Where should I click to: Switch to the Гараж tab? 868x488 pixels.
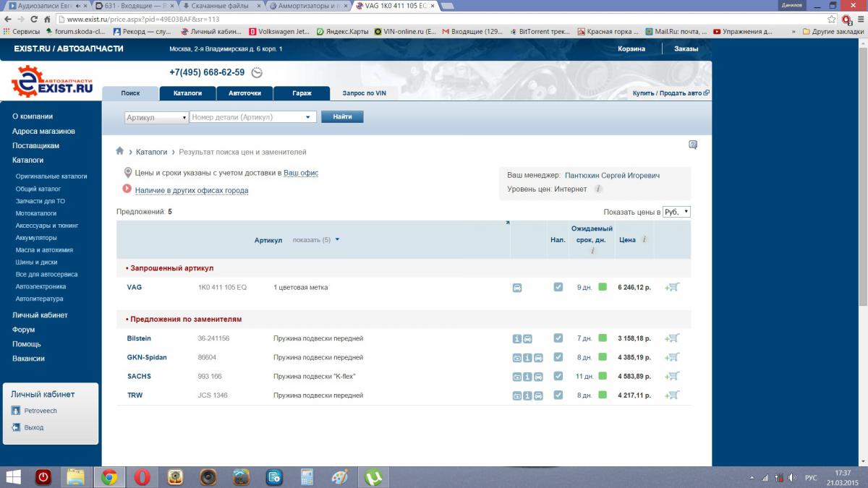pos(302,93)
